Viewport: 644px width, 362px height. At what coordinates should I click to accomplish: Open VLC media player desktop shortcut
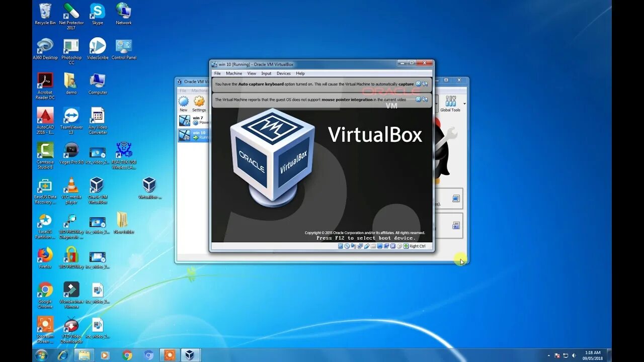[71, 191]
